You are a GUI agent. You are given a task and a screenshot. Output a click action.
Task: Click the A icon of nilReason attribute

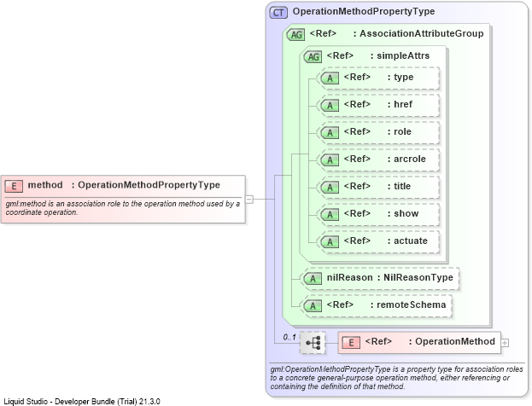click(x=313, y=279)
